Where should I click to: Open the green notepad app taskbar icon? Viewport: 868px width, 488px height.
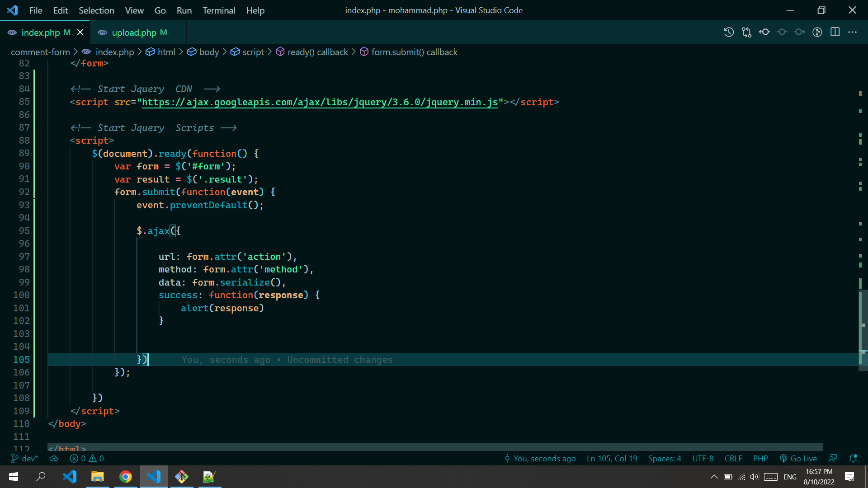(x=209, y=477)
